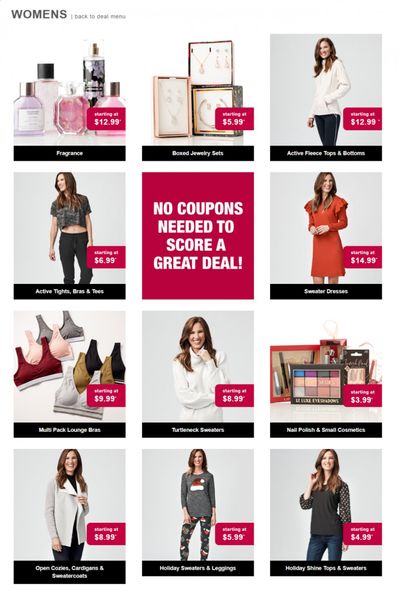Click the $12.99 price tag on Fragrance
This screenshot has height=597, width=400.
click(106, 119)
